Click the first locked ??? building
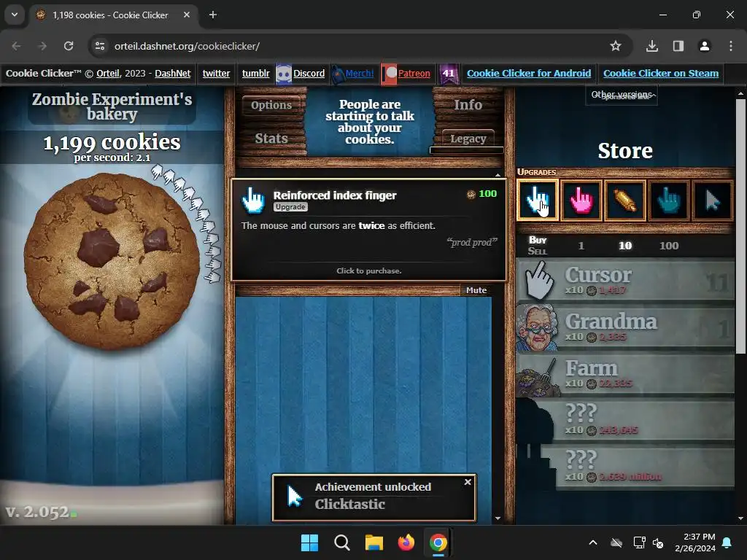This screenshot has height=560, width=747. [x=625, y=421]
